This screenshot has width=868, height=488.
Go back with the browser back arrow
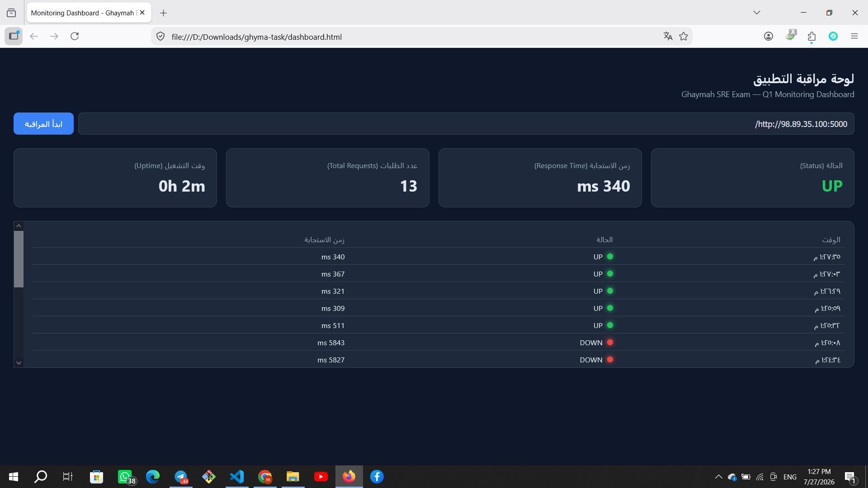pos(34,36)
